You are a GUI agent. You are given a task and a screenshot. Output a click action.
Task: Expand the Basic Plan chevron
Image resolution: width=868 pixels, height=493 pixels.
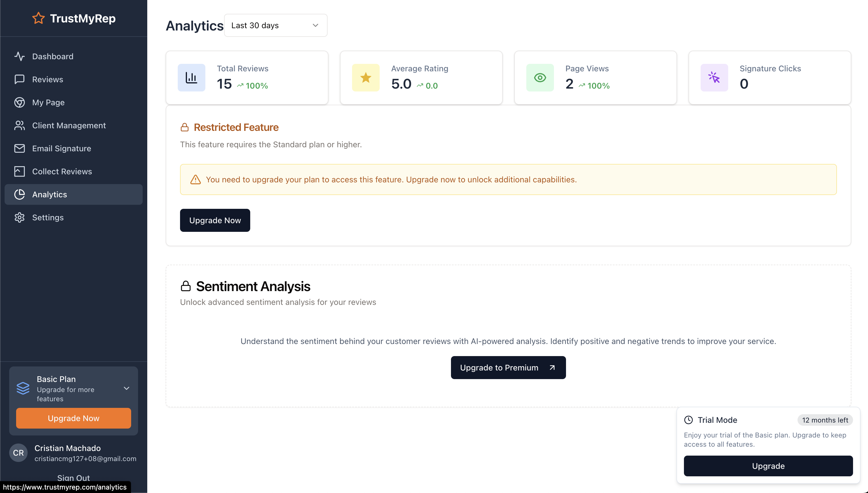[126, 388]
